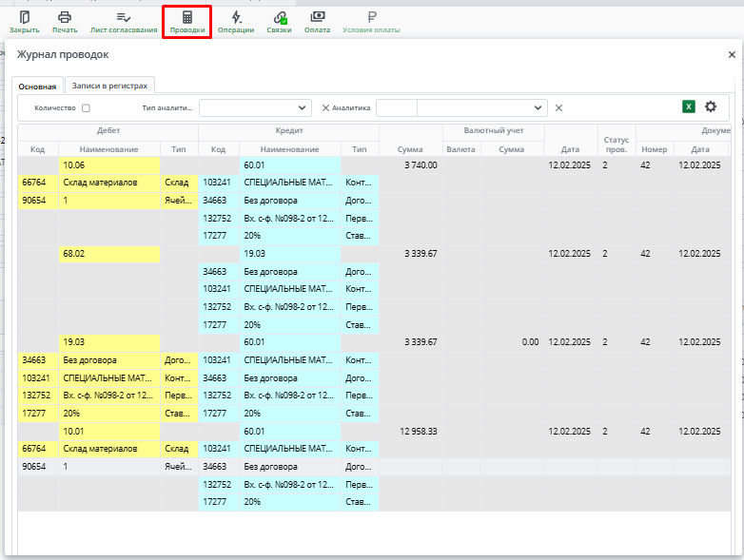Select the row with debit account 68.02

108,254
